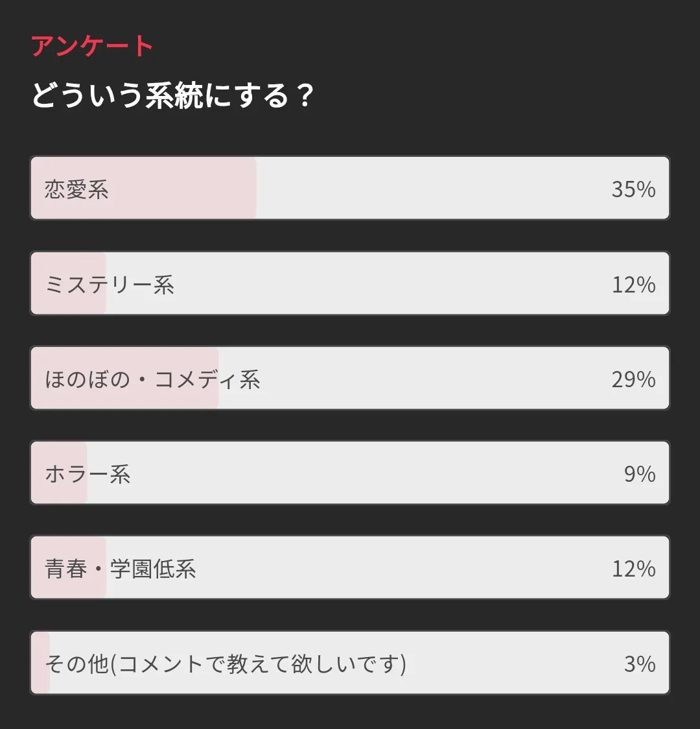The image size is (700, 729).
Task: Pick the ホラー系 answer
Action: 350,473
